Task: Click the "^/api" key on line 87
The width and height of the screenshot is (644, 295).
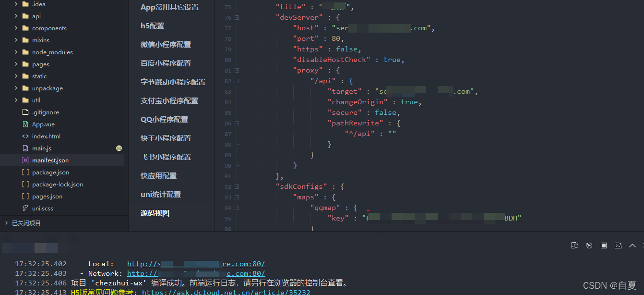Action: pyautogui.click(x=360, y=134)
